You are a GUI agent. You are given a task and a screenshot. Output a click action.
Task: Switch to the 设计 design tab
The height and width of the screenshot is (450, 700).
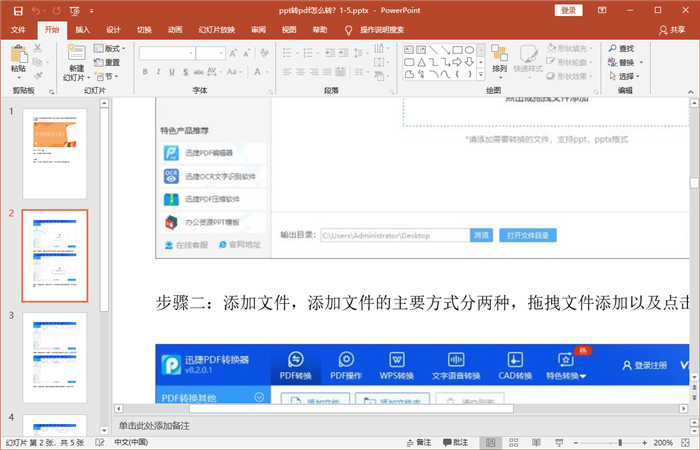(113, 30)
